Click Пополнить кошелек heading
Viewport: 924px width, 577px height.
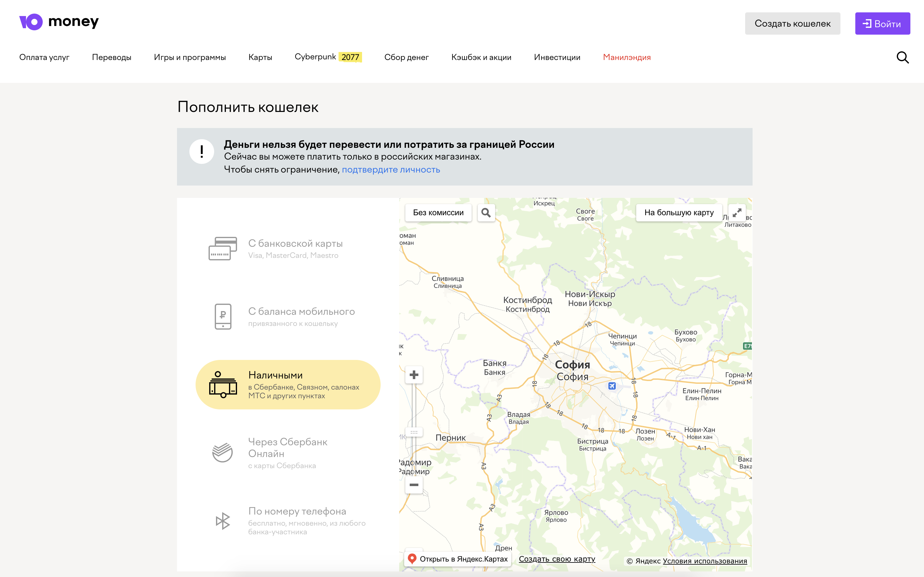(248, 107)
